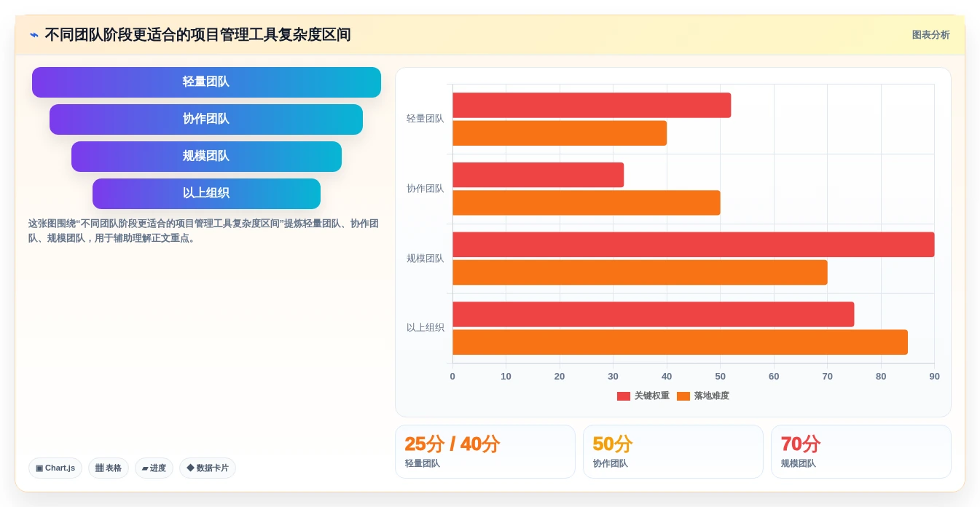Select the 以上组织 funnel bar

coord(206,194)
